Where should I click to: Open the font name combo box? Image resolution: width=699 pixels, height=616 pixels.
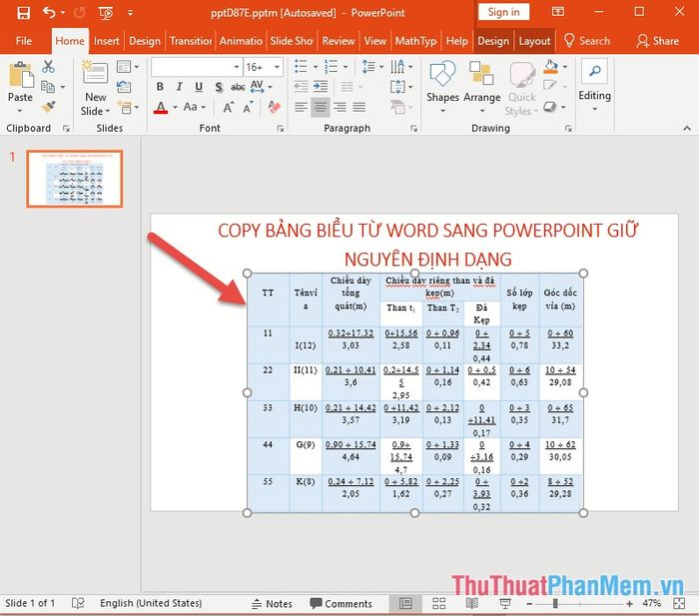tap(197, 67)
